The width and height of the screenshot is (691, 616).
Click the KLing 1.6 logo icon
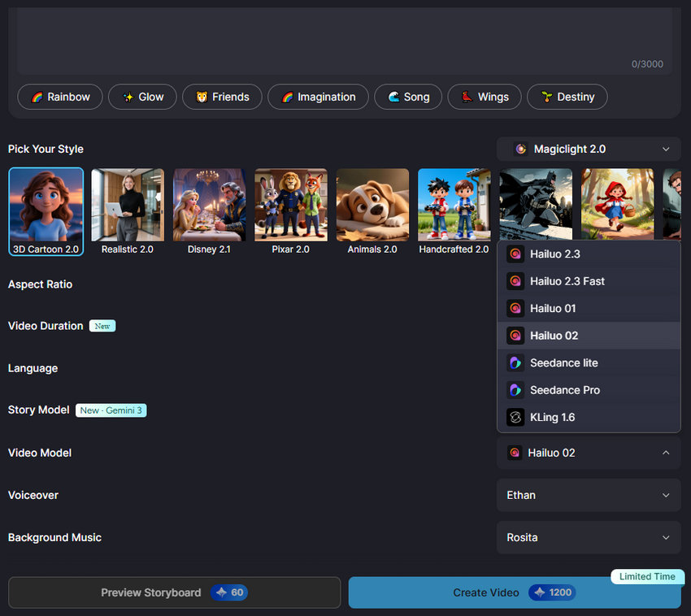pyautogui.click(x=515, y=417)
